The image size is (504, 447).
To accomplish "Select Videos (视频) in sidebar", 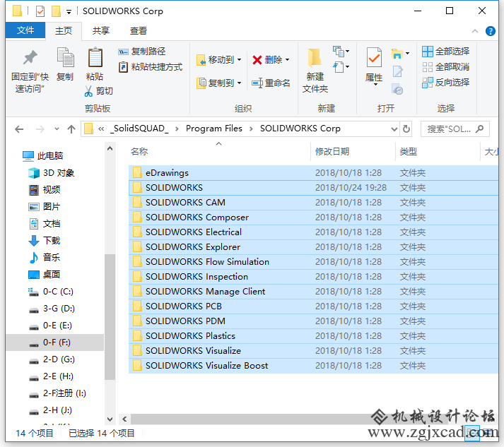I will (x=45, y=190).
